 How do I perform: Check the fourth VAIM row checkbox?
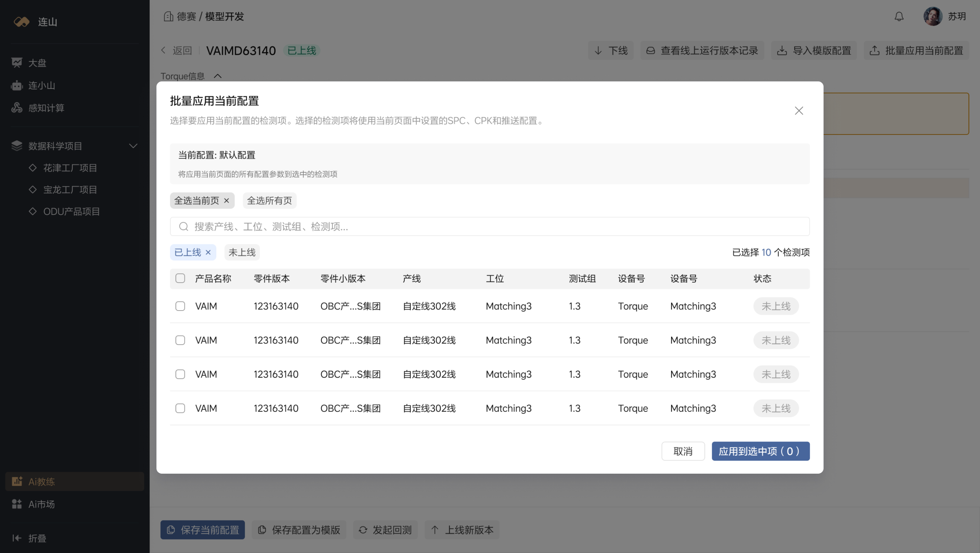tap(180, 408)
